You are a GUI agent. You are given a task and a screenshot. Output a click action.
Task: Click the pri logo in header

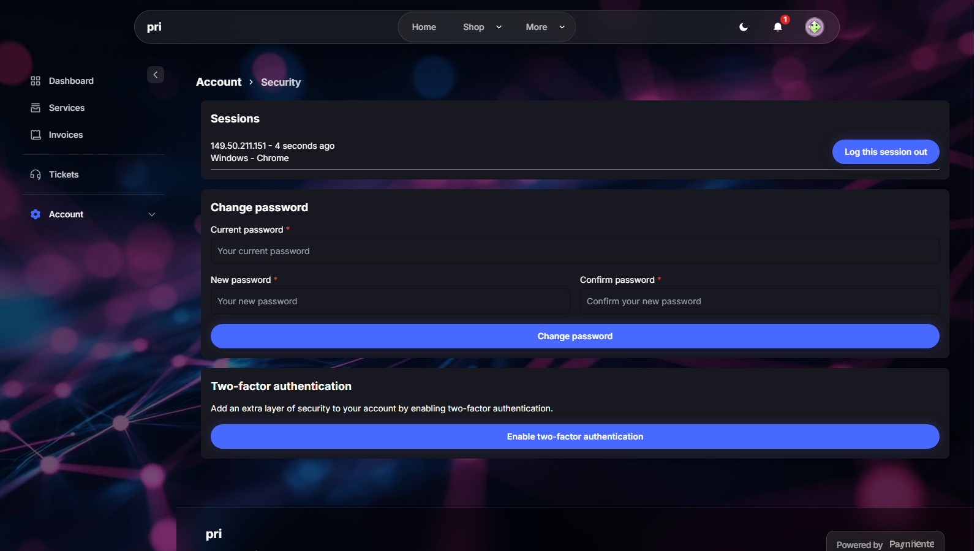[154, 27]
